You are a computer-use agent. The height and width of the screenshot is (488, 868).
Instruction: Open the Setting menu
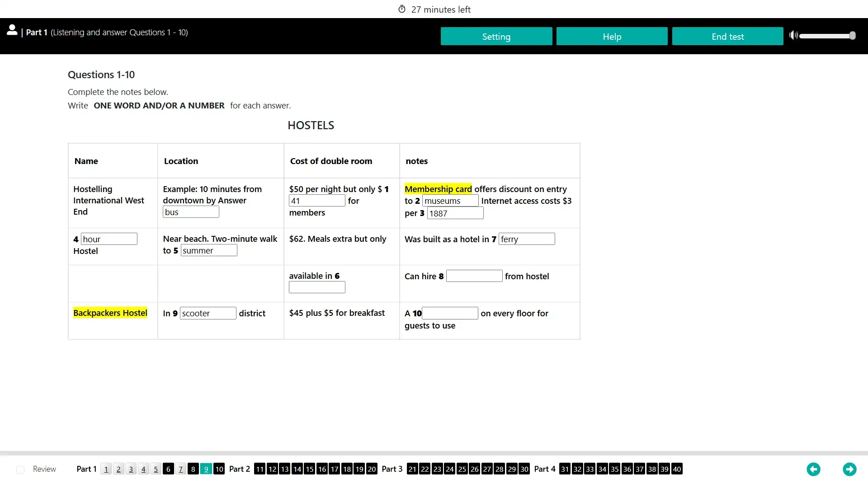tap(496, 36)
